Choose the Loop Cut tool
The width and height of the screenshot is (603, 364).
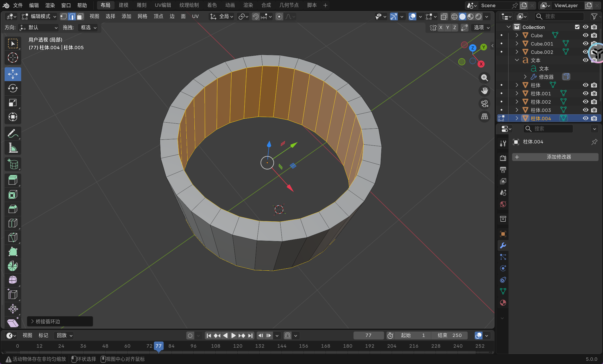click(x=13, y=223)
